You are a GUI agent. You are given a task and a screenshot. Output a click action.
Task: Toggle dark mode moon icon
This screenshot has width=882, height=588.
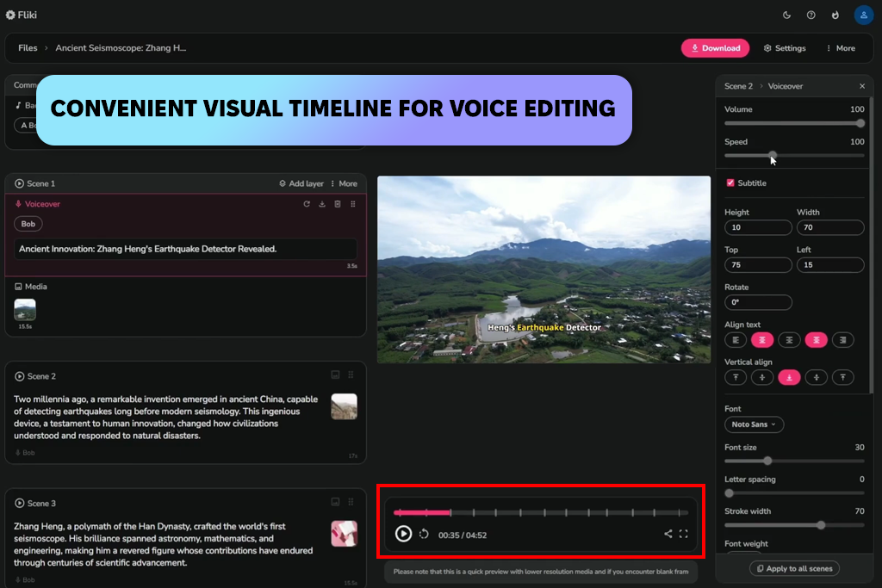[787, 15]
